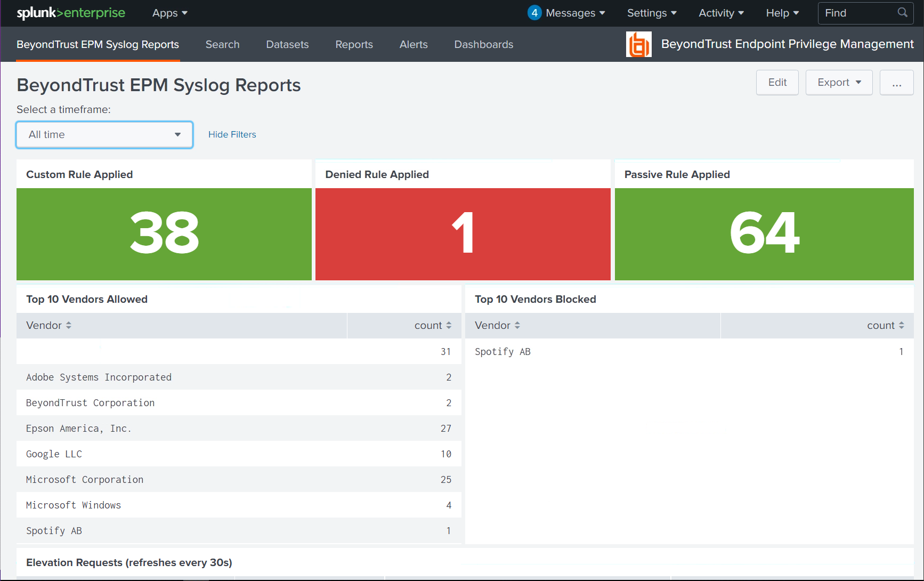The width and height of the screenshot is (924, 581).
Task: Open the Datasets tab
Action: pos(287,44)
